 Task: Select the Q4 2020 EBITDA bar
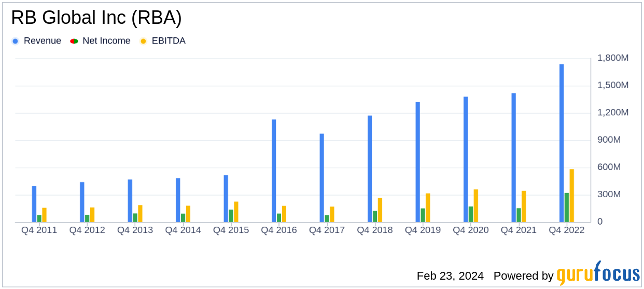476,205
